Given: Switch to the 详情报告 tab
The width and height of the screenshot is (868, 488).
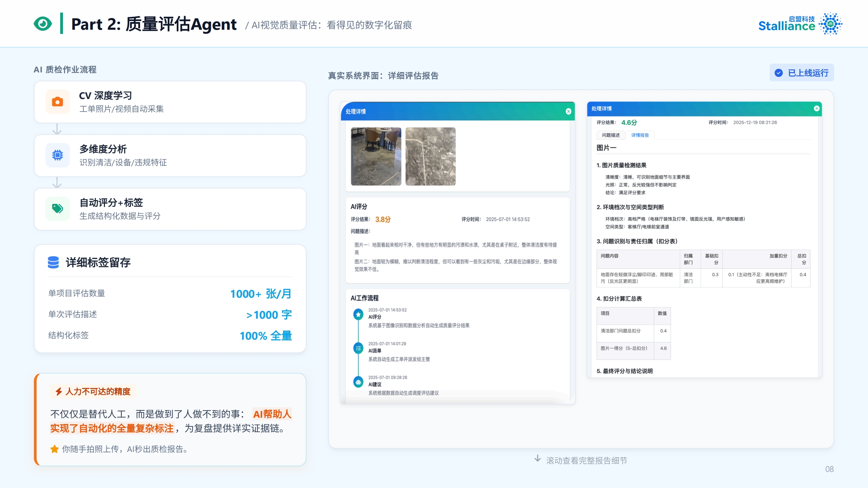Looking at the screenshot, I should pyautogui.click(x=640, y=135).
